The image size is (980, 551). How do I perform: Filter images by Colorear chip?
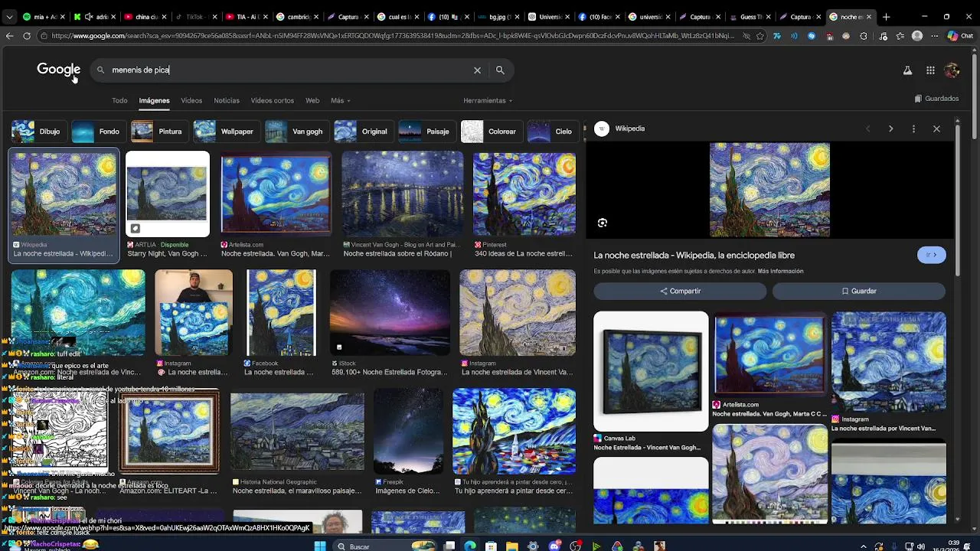pyautogui.click(x=490, y=132)
